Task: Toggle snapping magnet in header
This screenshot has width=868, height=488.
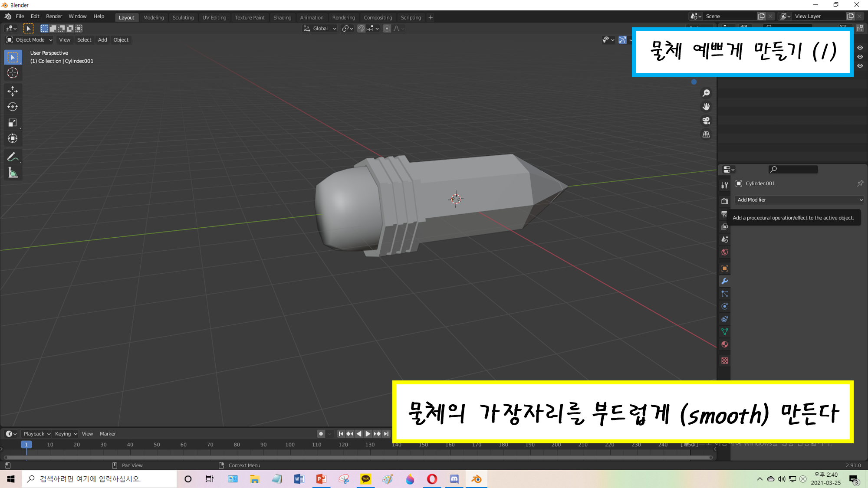Action: coord(361,29)
